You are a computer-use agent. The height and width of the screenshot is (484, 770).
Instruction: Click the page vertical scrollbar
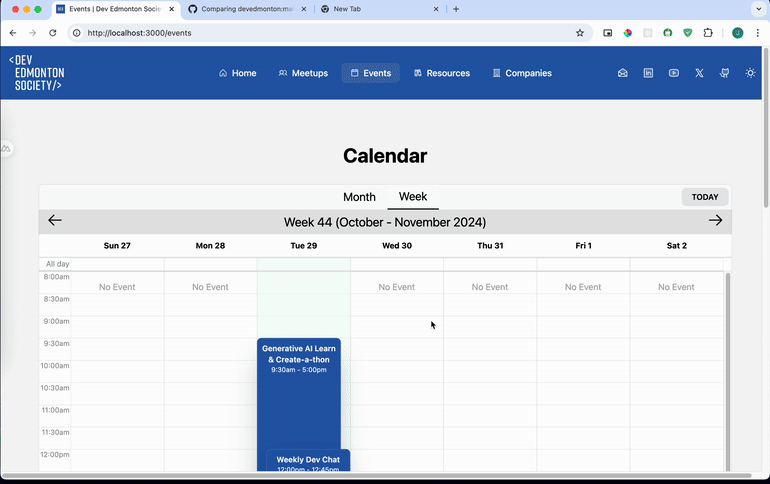click(766, 128)
